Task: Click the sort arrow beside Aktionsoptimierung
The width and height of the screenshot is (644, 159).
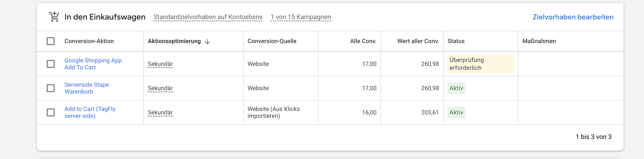Action: point(207,41)
